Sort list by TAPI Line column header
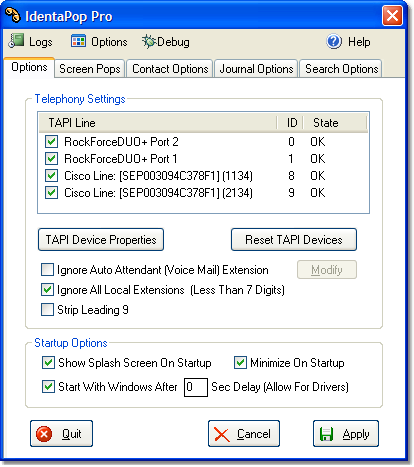Viewport: 414px width, 467px height. tap(158, 123)
